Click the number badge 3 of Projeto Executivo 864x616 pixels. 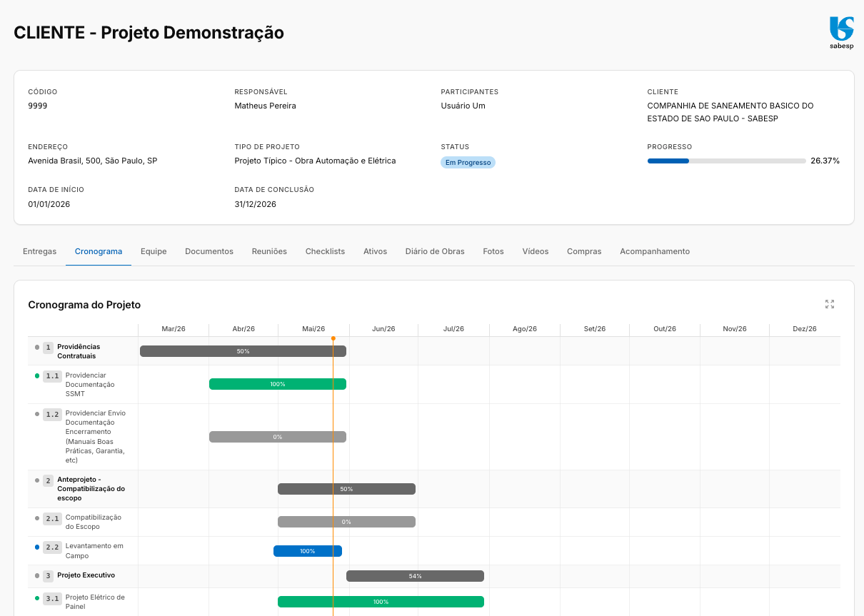pyautogui.click(x=48, y=575)
